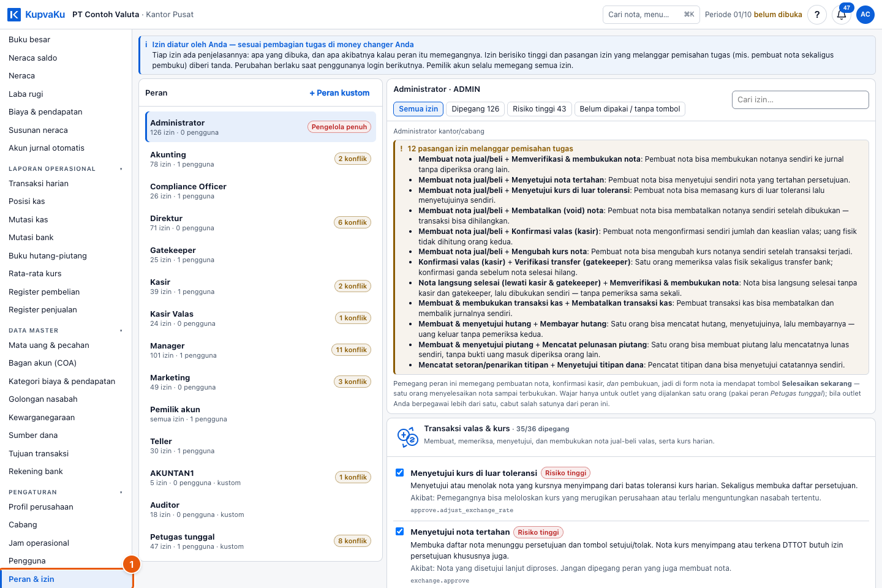Go to Bagan akun (COA)
The image size is (882, 588).
click(x=66, y=363)
